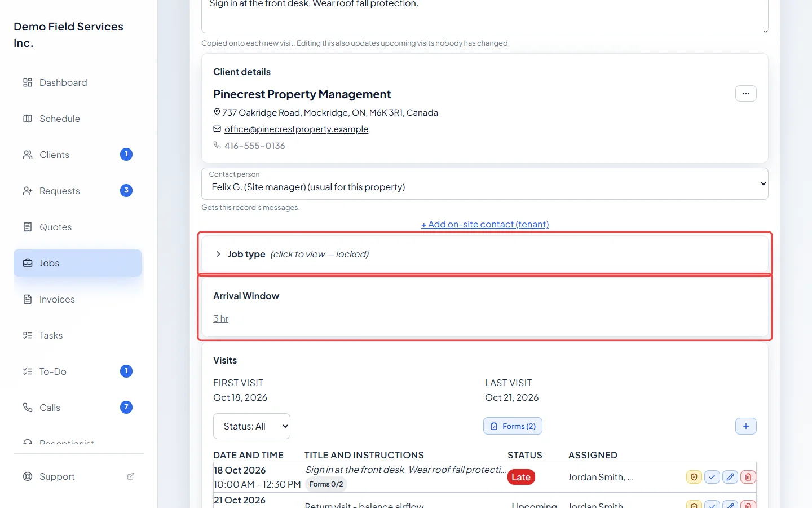Click the first visit date Oct 18, 2026
812x508 pixels.
(x=240, y=397)
